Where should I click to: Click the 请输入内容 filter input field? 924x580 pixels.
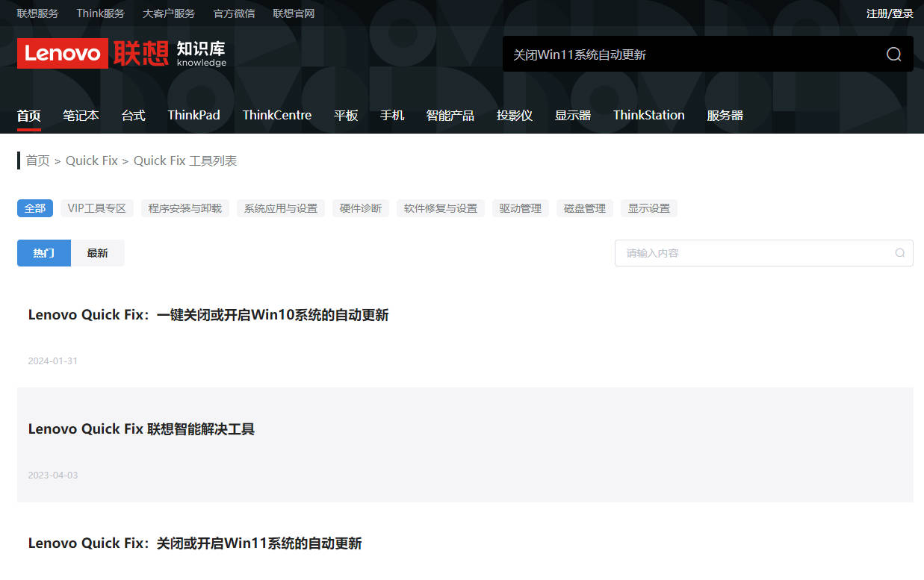(x=754, y=253)
